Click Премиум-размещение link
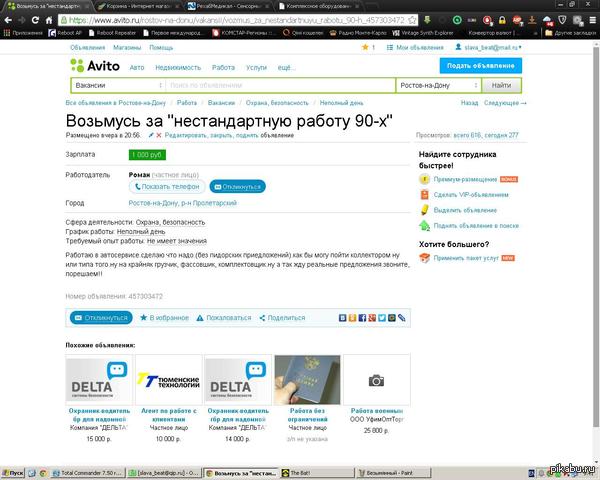600x480 pixels. [x=465, y=179]
